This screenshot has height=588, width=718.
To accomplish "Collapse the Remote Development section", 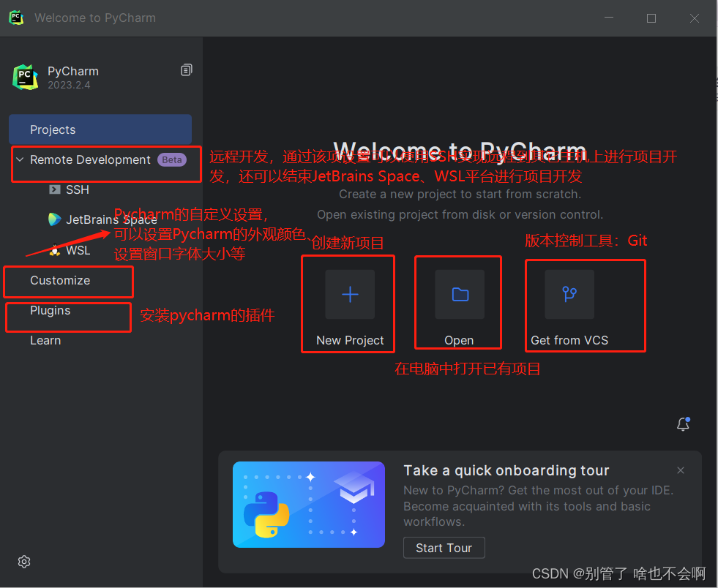I will 20,159.
